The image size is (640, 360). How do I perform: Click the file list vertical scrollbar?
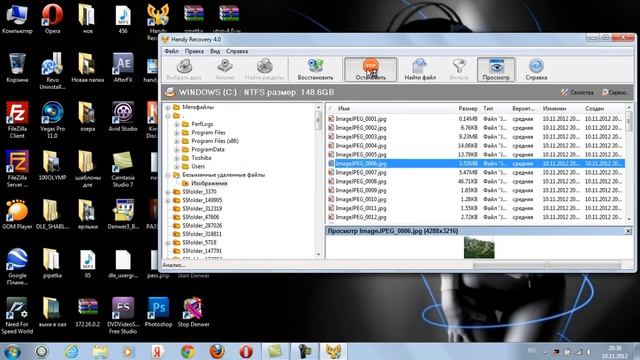629,163
